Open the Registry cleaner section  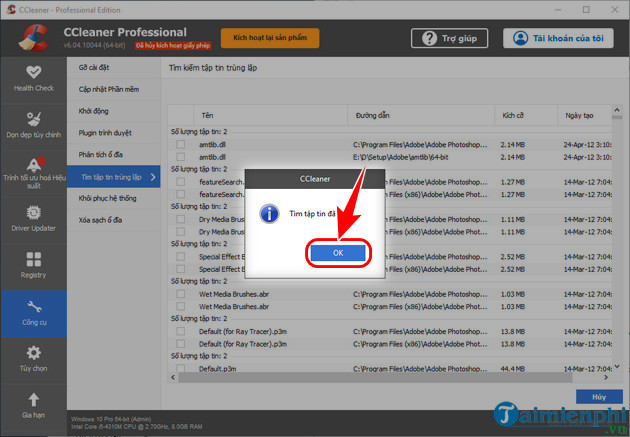point(34,266)
